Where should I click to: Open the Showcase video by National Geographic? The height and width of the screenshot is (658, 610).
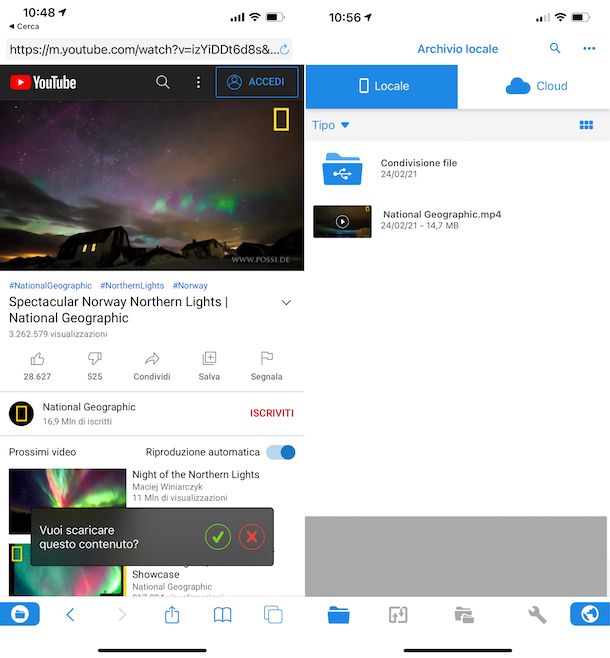click(67, 569)
